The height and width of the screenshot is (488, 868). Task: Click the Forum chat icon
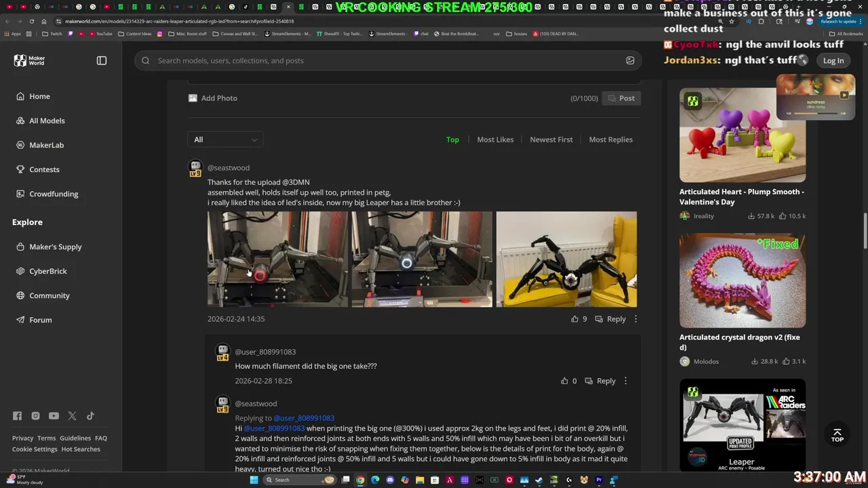pos(20,320)
